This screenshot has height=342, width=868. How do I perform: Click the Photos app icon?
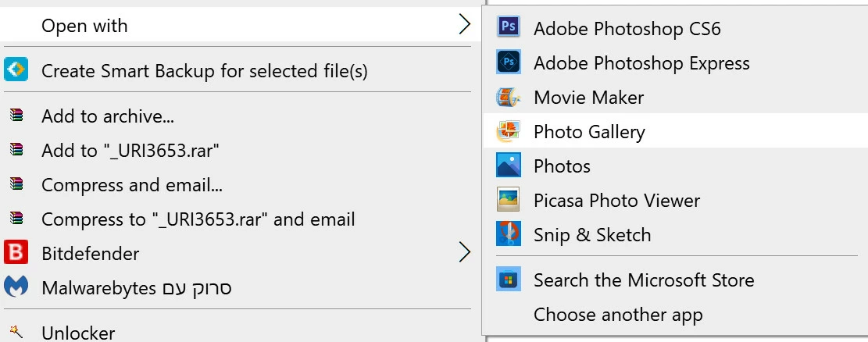tap(509, 166)
